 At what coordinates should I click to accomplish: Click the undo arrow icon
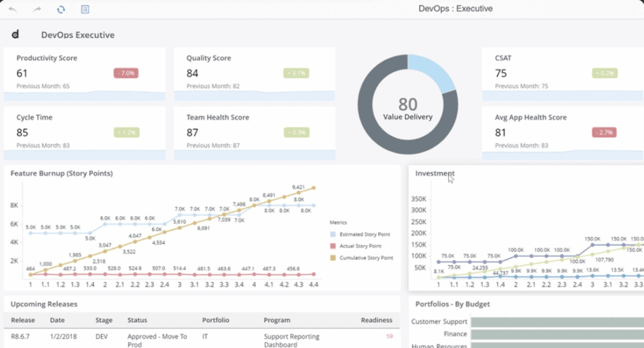13,9
